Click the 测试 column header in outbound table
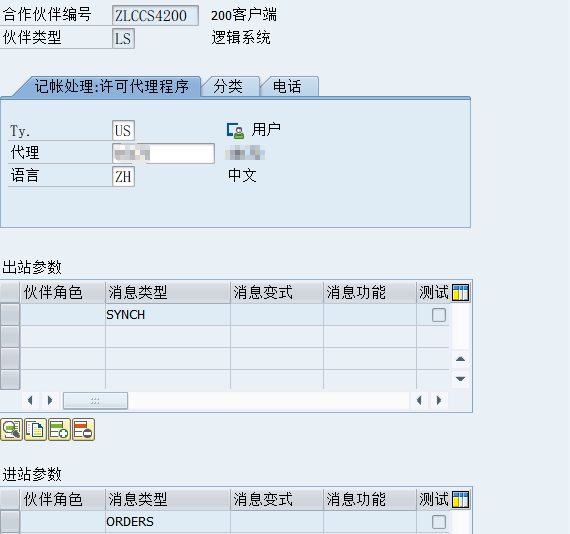Screen dimensions: 570x534 pos(434,292)
